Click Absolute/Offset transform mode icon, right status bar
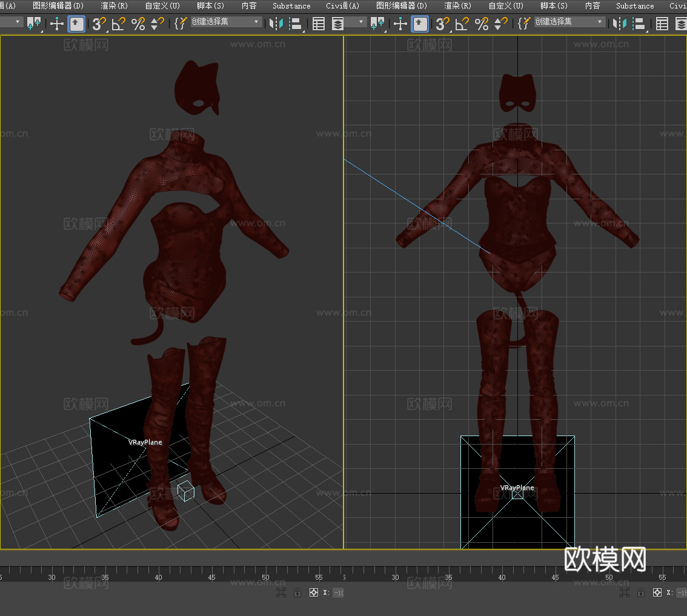This screenshot has width=687, height=616. point(657,592)
